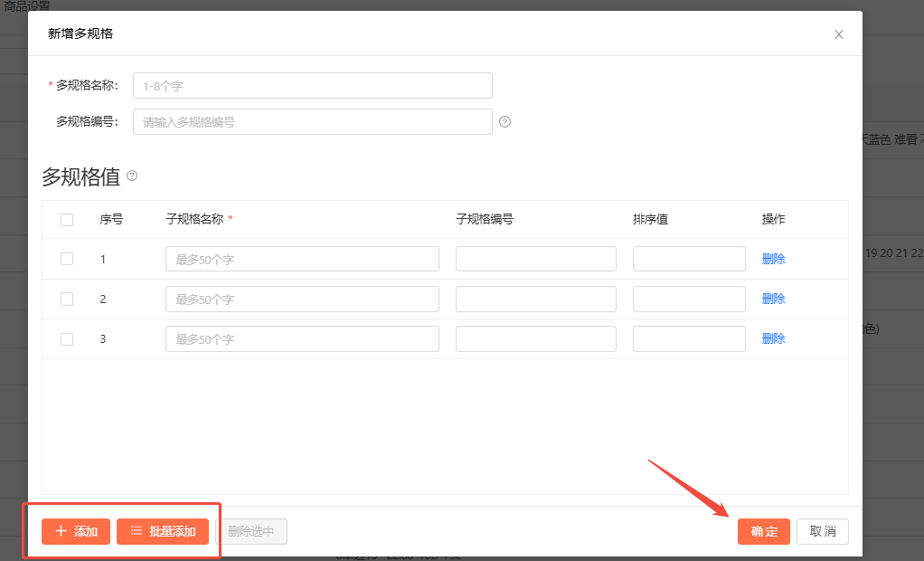Click the 子规格编号 field in row 3
This screenshot has width=924, height=561.
535,339
